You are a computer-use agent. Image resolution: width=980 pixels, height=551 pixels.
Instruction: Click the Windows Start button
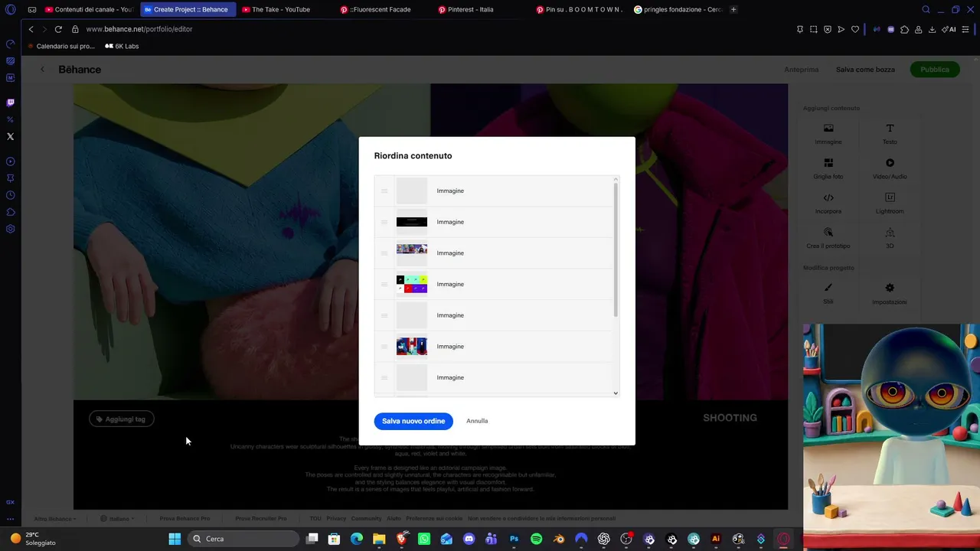(x=175, y=539)
